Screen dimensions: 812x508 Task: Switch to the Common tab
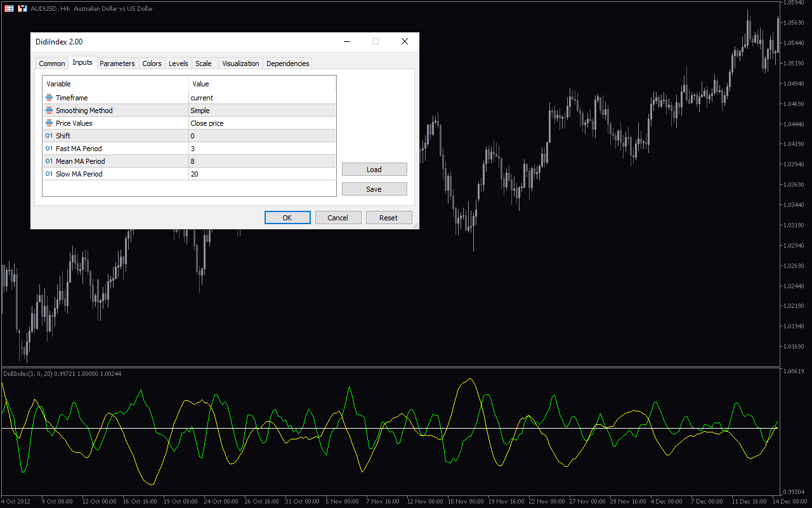(x=52, y=63)
